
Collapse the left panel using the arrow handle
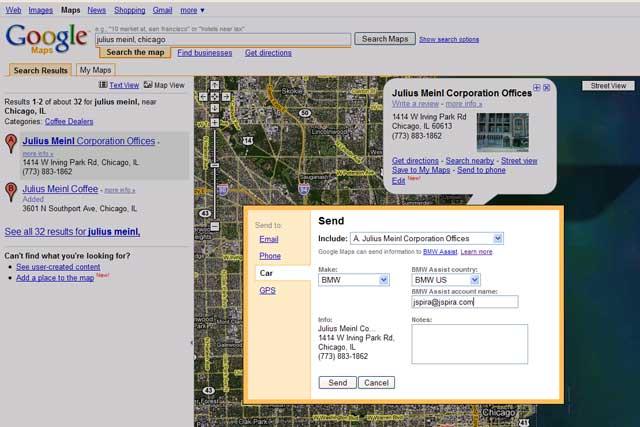[x=191, y=342]
